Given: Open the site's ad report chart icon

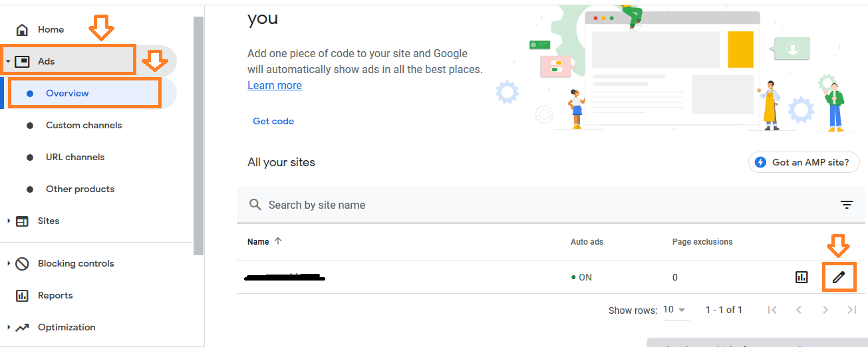Looking at the screenshot, I should pos(801,277).
